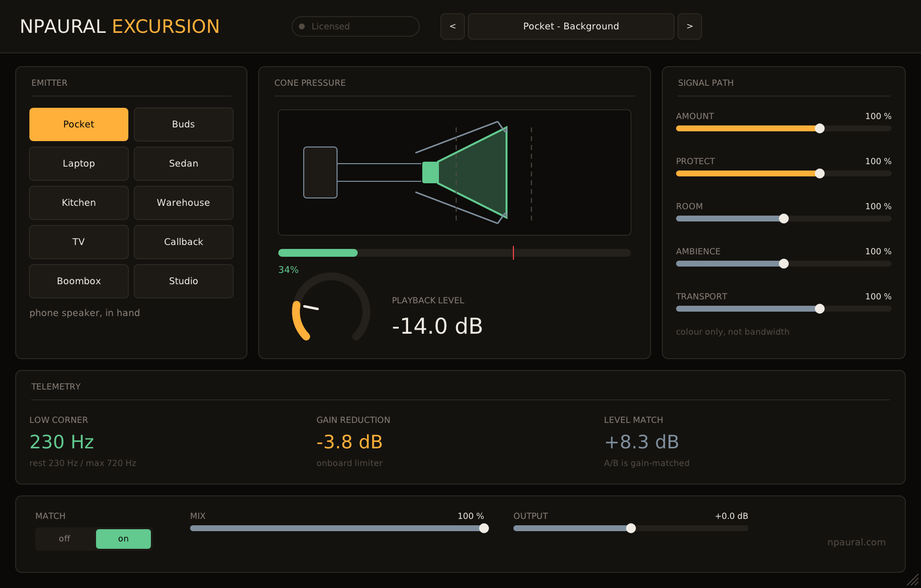Open the npaural.com link
Image resolution: width=921 pixels, height=588 pixels.
click(856, 542)
